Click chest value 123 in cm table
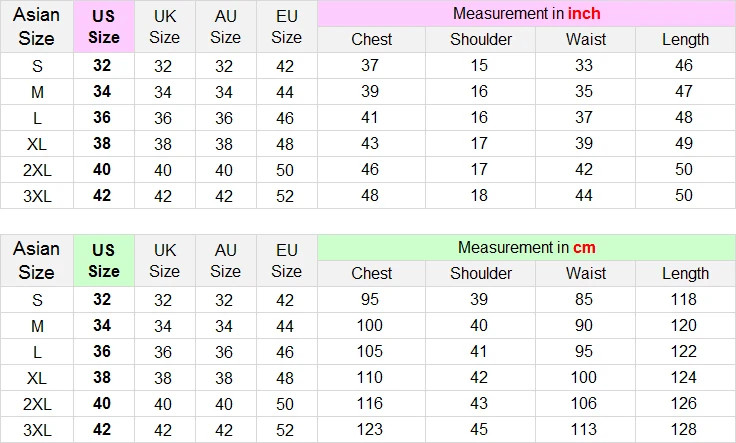 coord(370,429)
